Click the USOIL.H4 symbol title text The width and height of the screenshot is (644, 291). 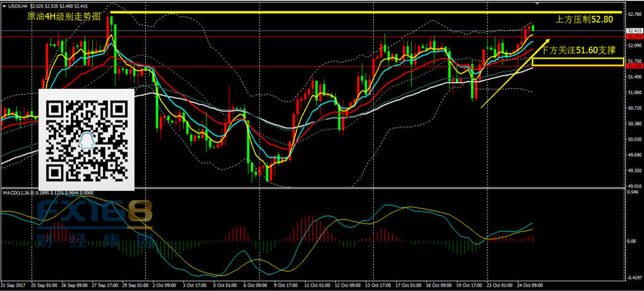[x=19, y=6]
